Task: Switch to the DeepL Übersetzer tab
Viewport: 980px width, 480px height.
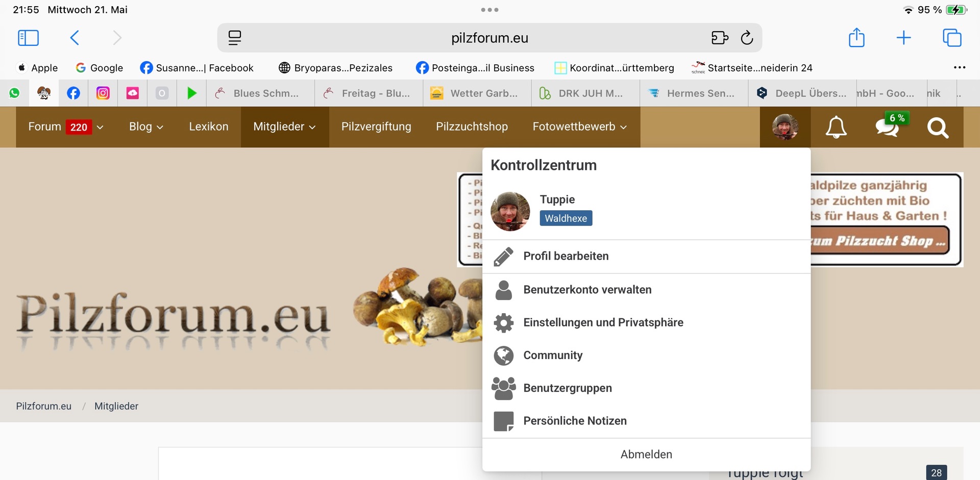Action: (x=804, y=93)
